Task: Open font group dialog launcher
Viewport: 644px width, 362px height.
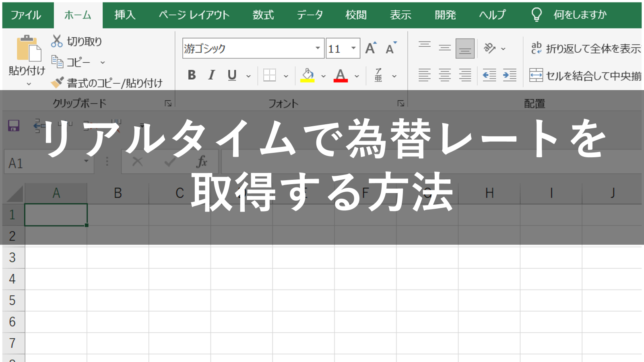Action: tap(401, 104)
